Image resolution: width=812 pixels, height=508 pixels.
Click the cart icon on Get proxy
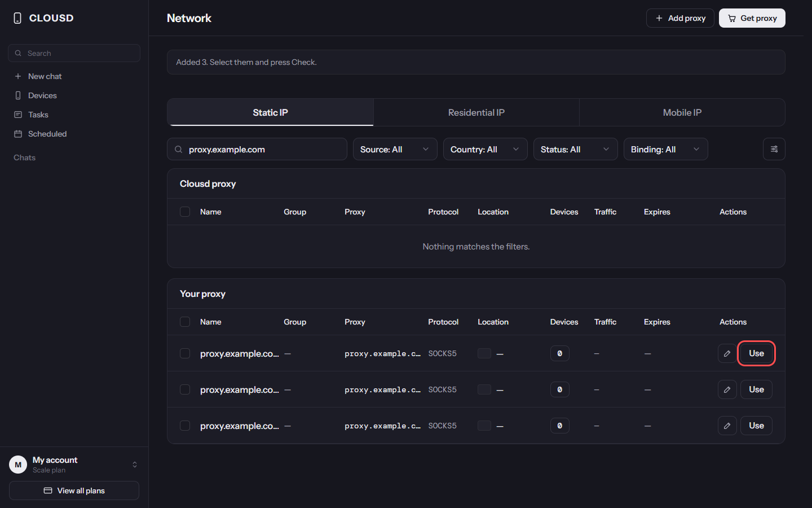(x=732, y=18)
